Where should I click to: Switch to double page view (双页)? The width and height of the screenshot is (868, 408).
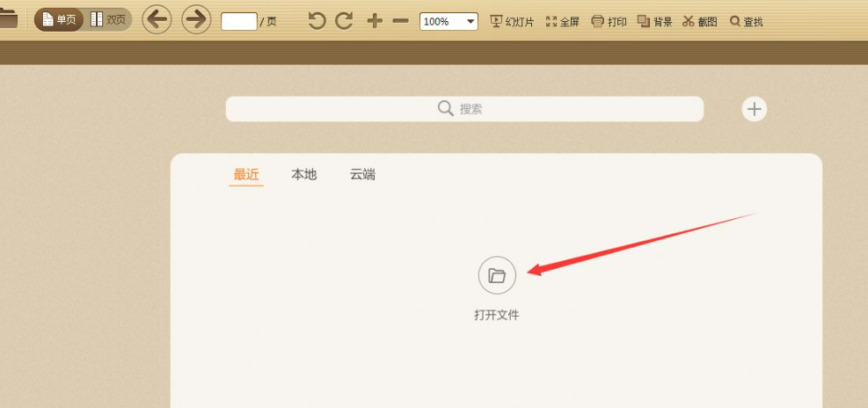(108, 20)
